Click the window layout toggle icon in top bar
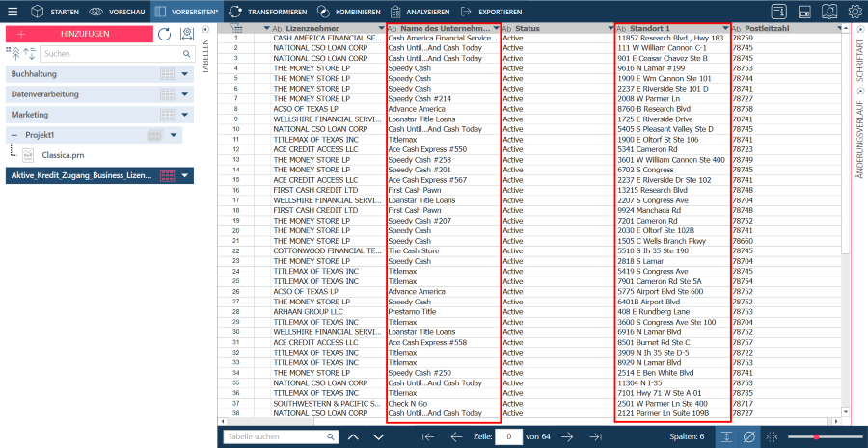This screenshot has width=868, height=448. point(805,12)
